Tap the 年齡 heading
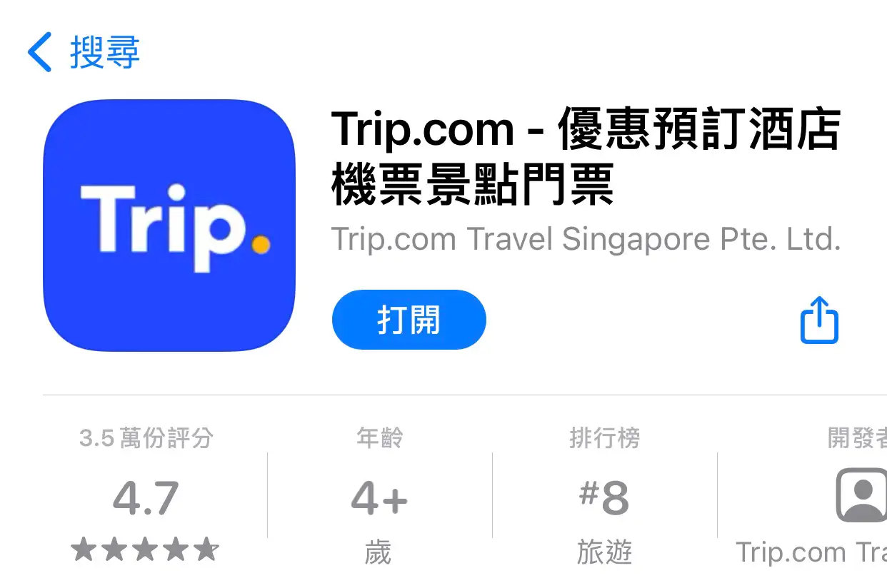The height and width of the screenshot is (588, 887). click(379, 437)
